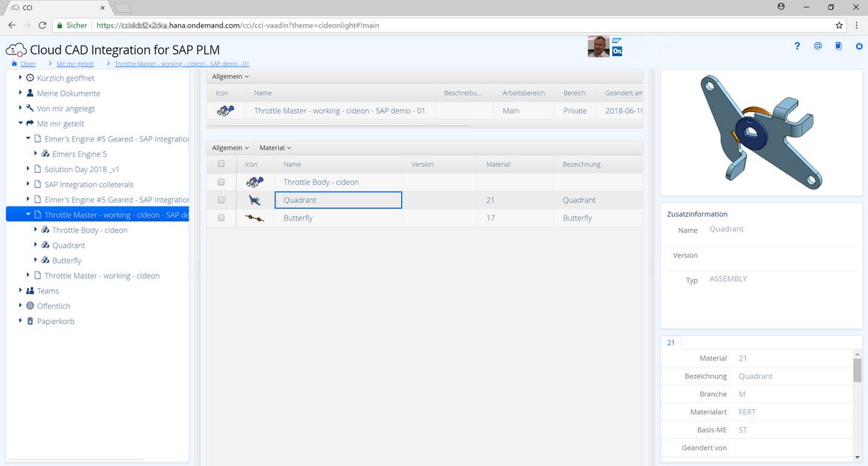
Task: Select Throttle Master - working - cideon tree item
Action: click(x=102, y=275)
